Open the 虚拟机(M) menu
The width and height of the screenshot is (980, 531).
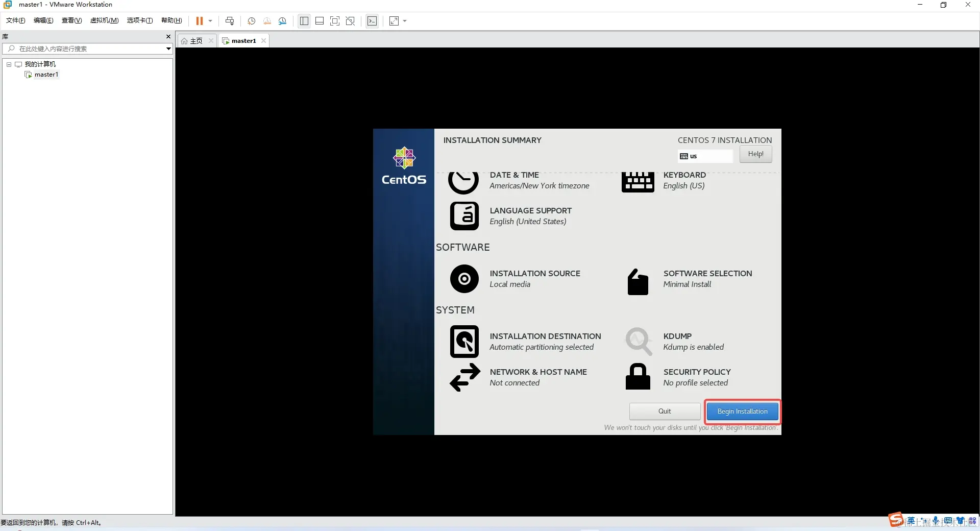104,20
